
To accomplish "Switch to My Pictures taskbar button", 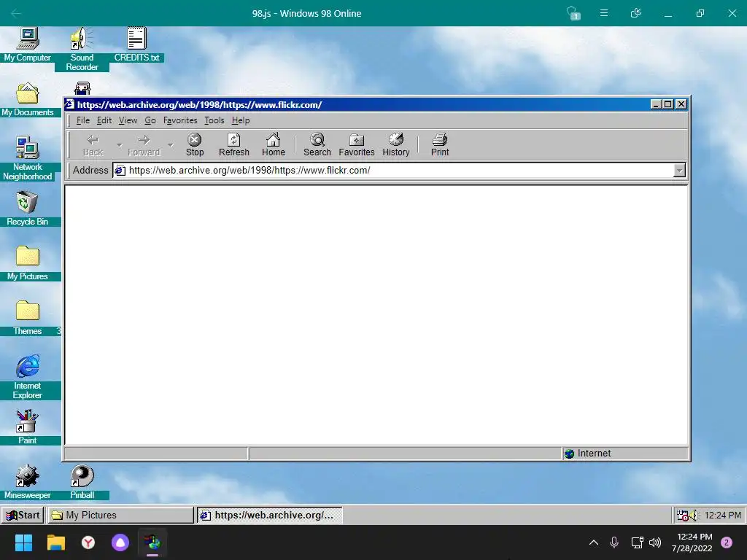I will [120, 516].
